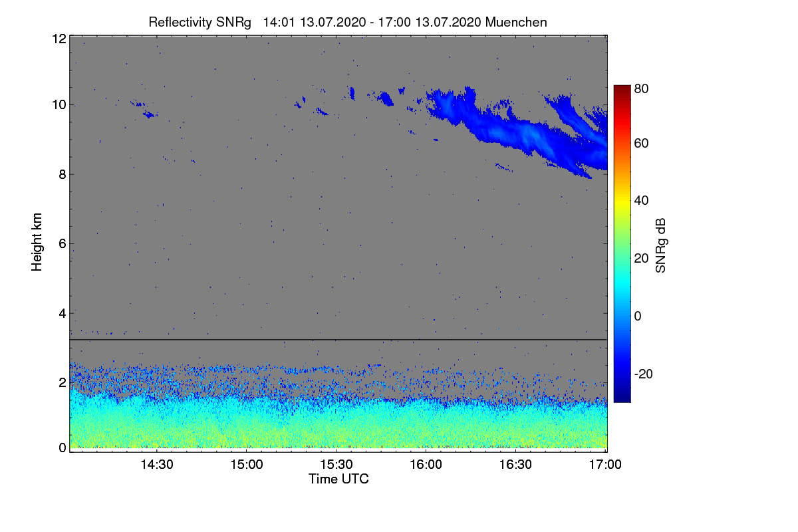Click the 15:00 time tick label
The image size is (798, 532).
click(246, 465)
